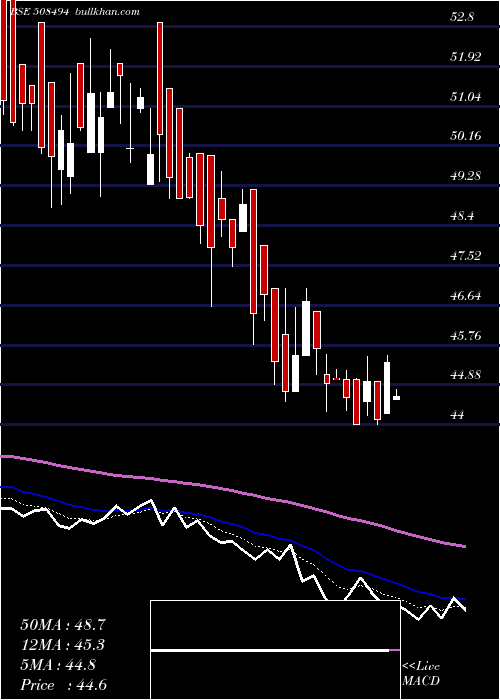Click the 47.52 price axis label
The height and width of the screenshot is (700, 500).
[x=466, y=256]
